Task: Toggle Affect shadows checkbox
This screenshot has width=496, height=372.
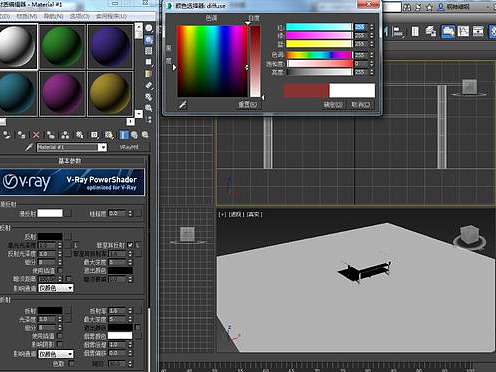Action: click(x=60, y=344)
